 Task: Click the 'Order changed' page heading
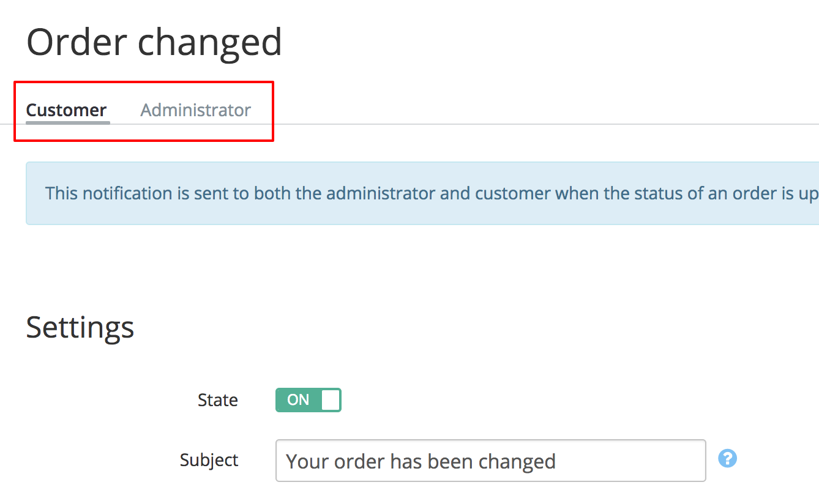coord(154,42)
